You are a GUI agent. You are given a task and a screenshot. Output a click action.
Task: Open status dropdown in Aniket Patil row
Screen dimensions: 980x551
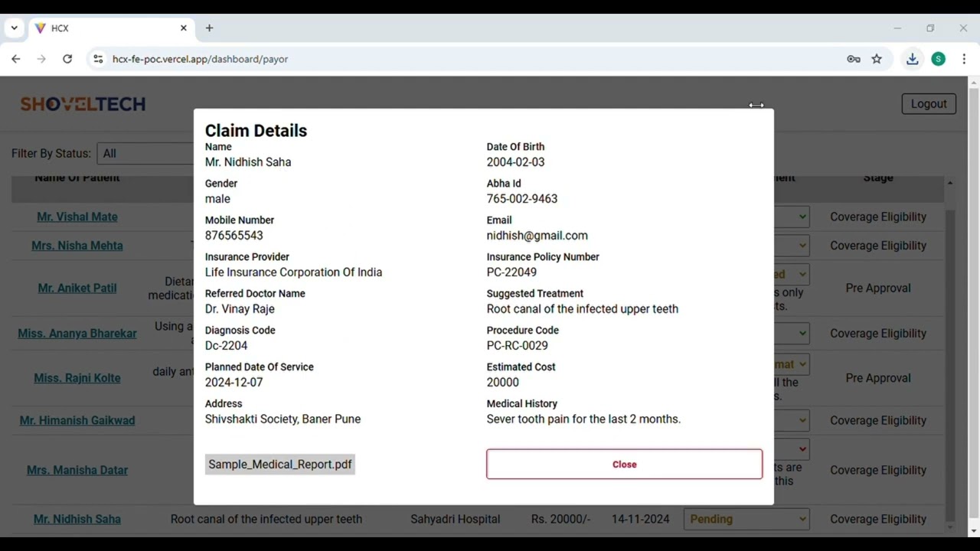(792, 274)
